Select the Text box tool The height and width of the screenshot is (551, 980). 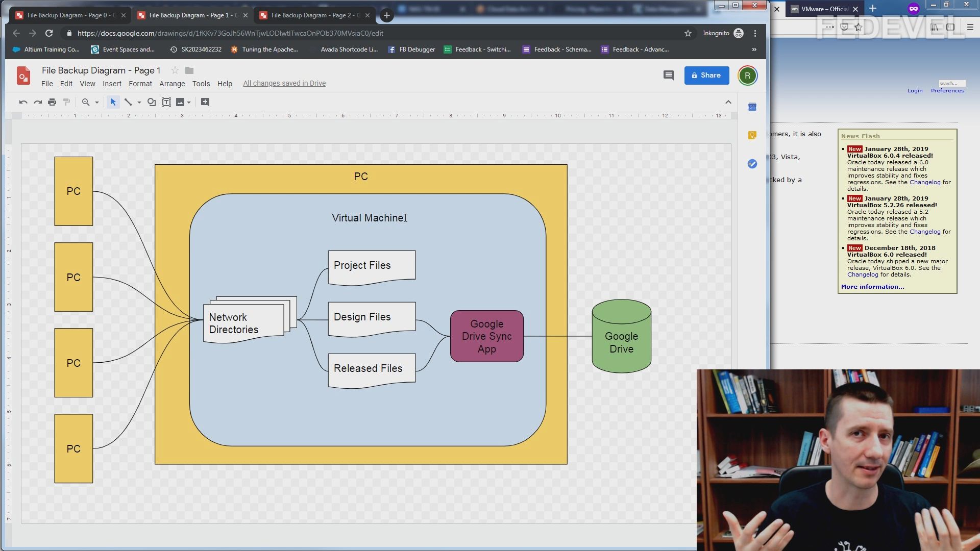point(166,102)
